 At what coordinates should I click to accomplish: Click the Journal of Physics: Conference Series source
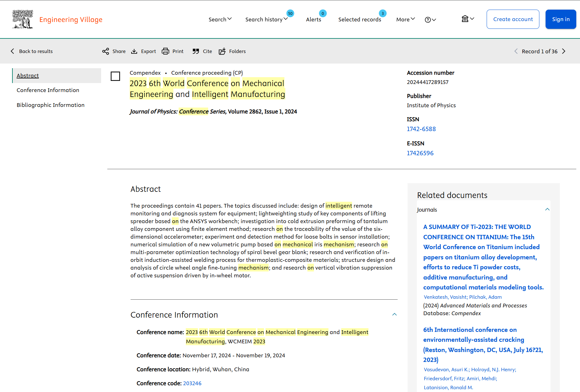point(178,112)
